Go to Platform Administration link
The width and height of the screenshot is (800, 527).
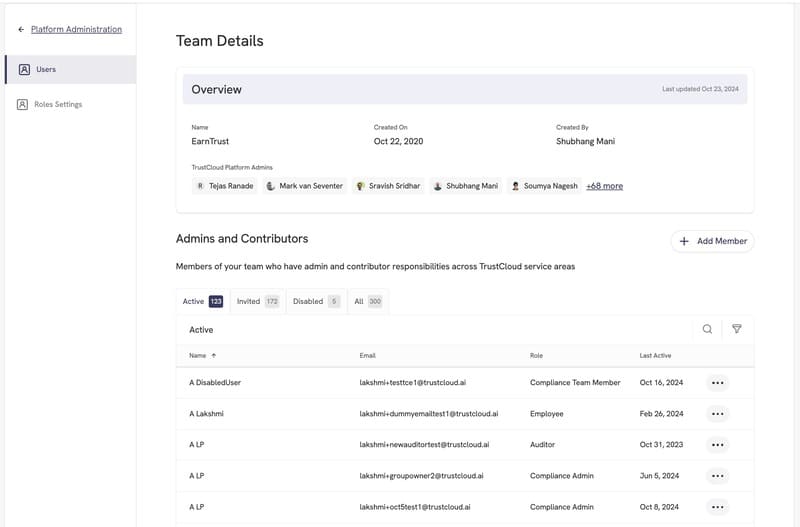point(76,30)
